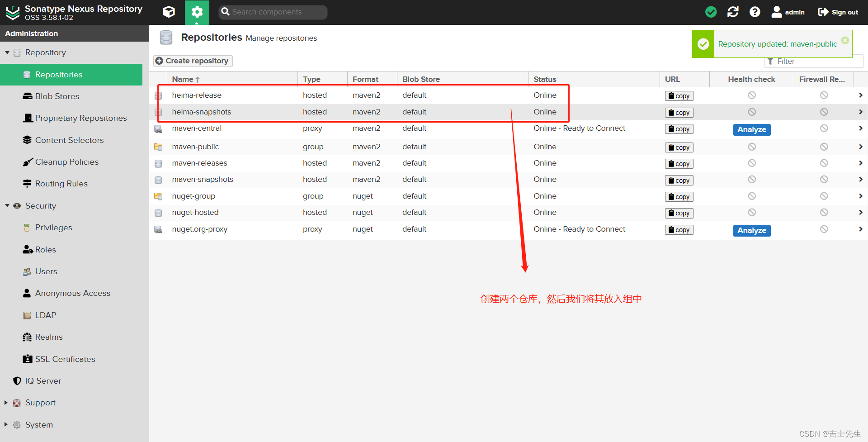Copy URL of heima-release repository

[679, 96]
